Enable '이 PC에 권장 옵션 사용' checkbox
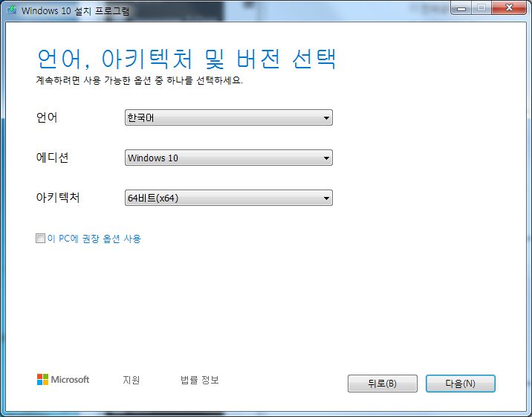The image size is (532, 417). point(40,238)
